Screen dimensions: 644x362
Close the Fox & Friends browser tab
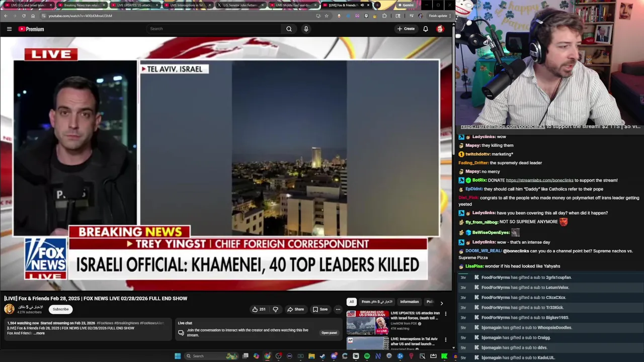(x=368, y=5)
